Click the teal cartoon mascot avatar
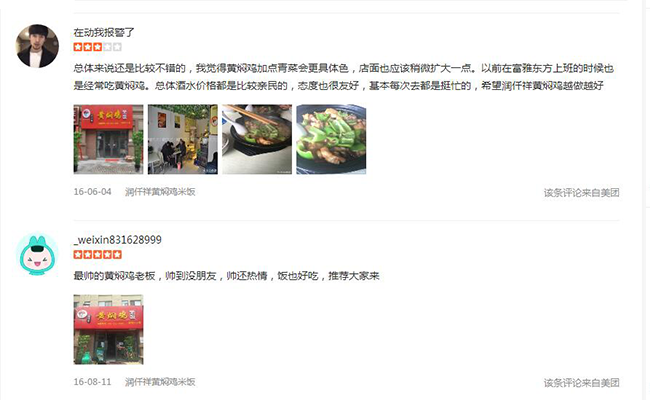 coord(37,254)
